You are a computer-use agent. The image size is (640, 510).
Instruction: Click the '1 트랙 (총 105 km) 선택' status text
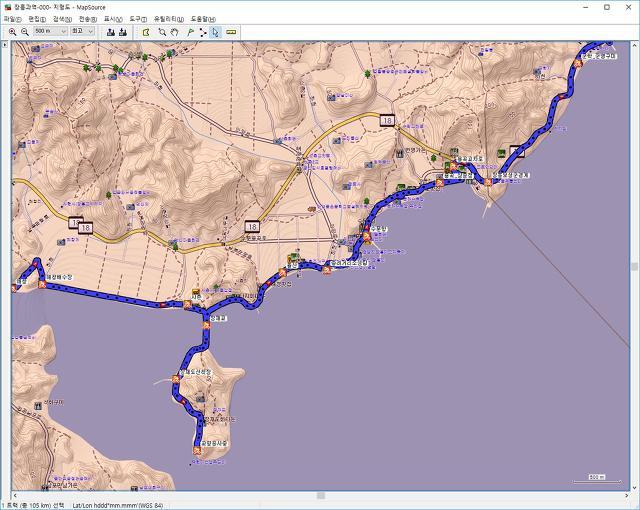point(33,506)
